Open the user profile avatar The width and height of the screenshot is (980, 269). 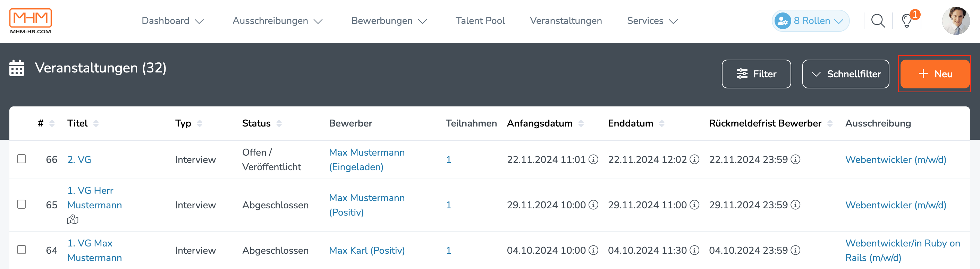tap(956, 21)
